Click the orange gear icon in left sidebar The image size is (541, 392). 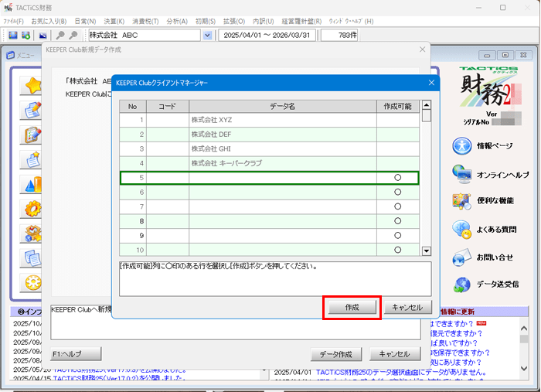pyautogui.click(x=32, y=208)
